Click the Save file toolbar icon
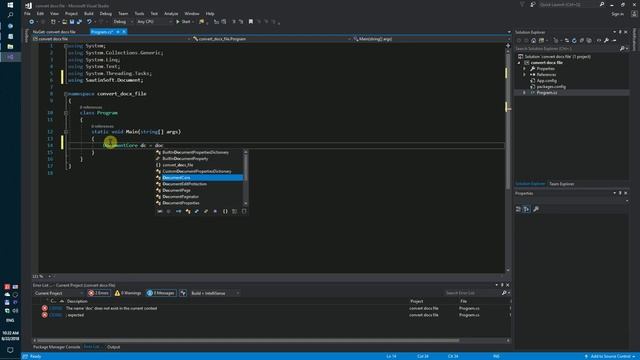Screen dimensions: 640x360 pos(72,22)
